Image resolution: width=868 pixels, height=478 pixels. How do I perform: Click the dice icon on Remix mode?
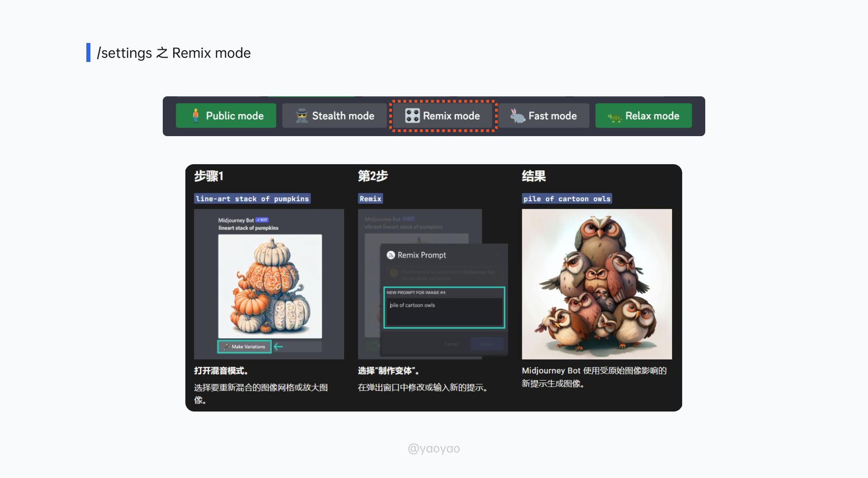(412, 116)
